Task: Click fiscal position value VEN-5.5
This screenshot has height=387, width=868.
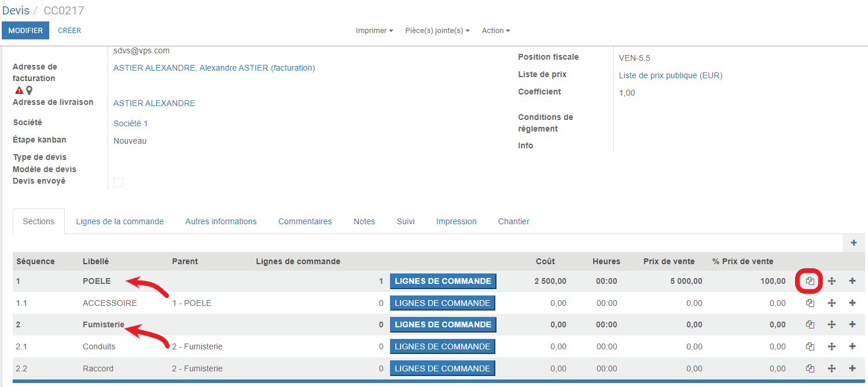Action: [635, 58]
